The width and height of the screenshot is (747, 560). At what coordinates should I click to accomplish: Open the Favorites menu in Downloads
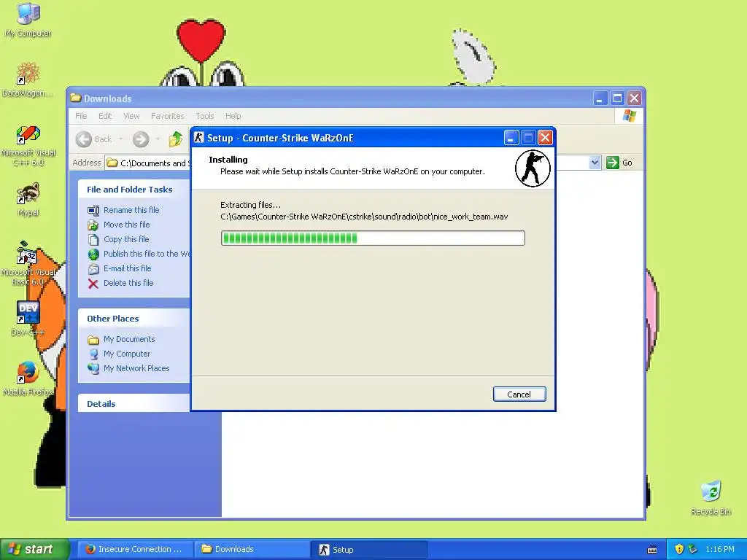[167, 116]
